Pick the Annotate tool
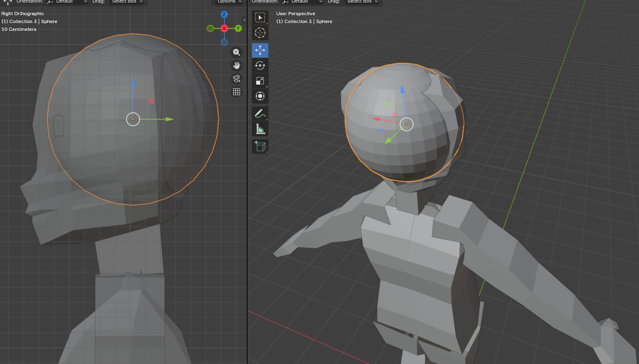 [x=260, y=113]
